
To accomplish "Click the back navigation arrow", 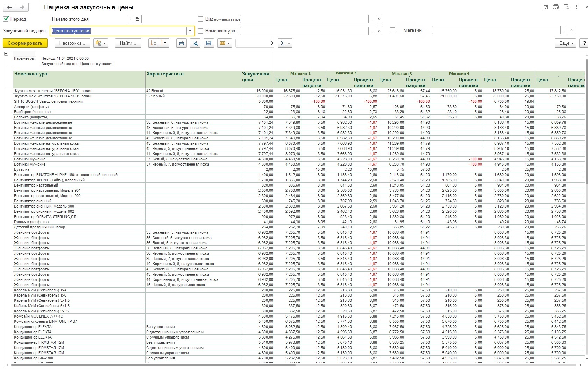I will (9, 7).
